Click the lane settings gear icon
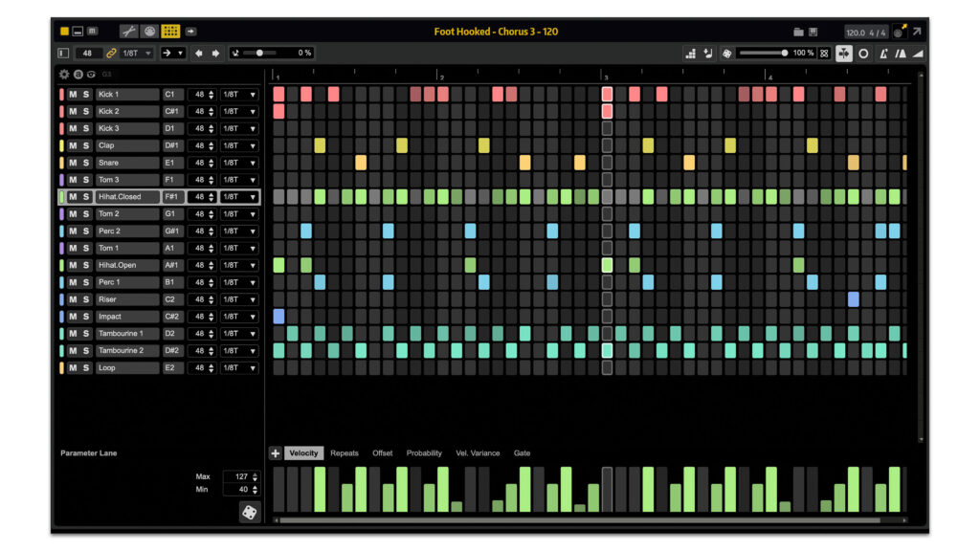Image resolution: width=980 pixels, height=551 pixels. click(64, 74)
